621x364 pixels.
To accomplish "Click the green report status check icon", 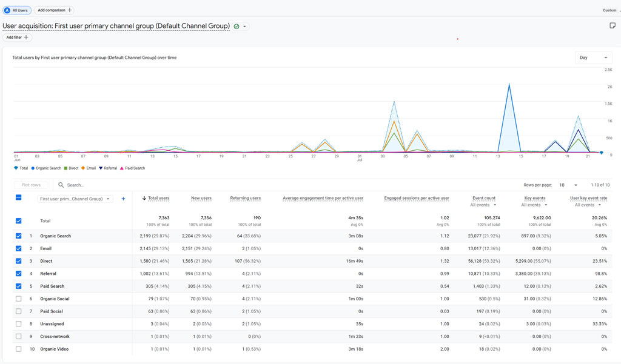I will (x=237, y=27).
